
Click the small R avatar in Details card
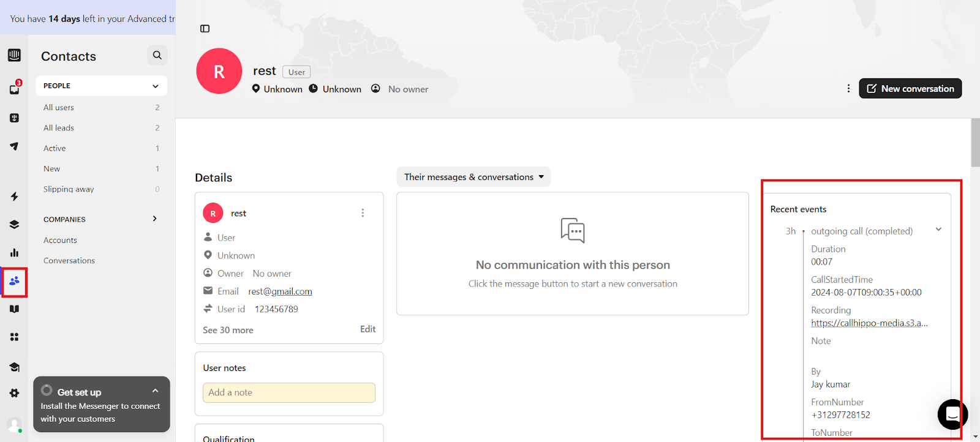(x=213, y=213)
